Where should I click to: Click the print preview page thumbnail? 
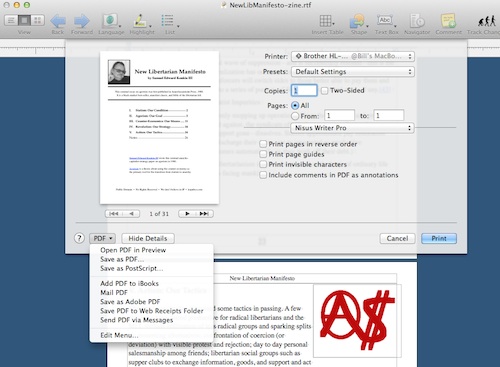point(159,127)
